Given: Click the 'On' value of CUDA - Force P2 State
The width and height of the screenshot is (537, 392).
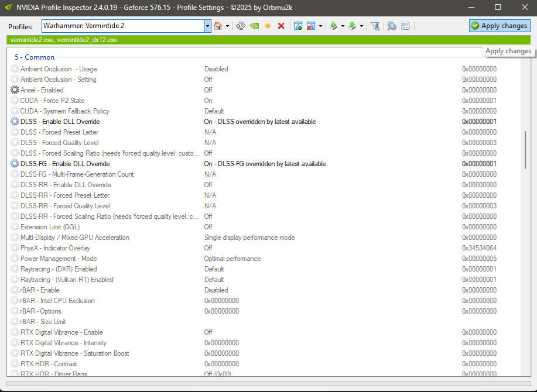Looking at the screenshot, I should click(208, 101).
